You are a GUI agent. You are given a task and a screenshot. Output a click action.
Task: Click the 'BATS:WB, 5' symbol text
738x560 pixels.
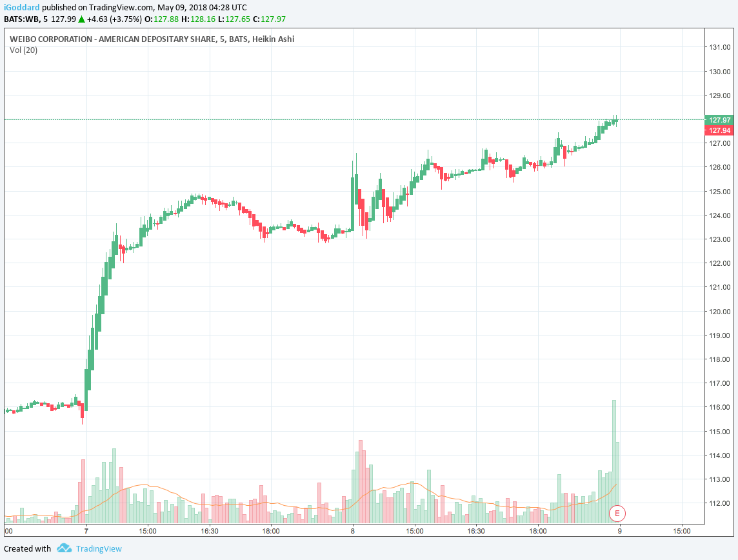[25, 19]
